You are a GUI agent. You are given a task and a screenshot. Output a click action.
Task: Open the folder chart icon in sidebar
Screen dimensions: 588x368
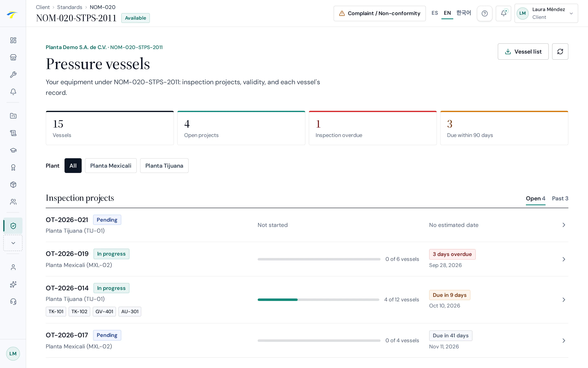[13, 116]
